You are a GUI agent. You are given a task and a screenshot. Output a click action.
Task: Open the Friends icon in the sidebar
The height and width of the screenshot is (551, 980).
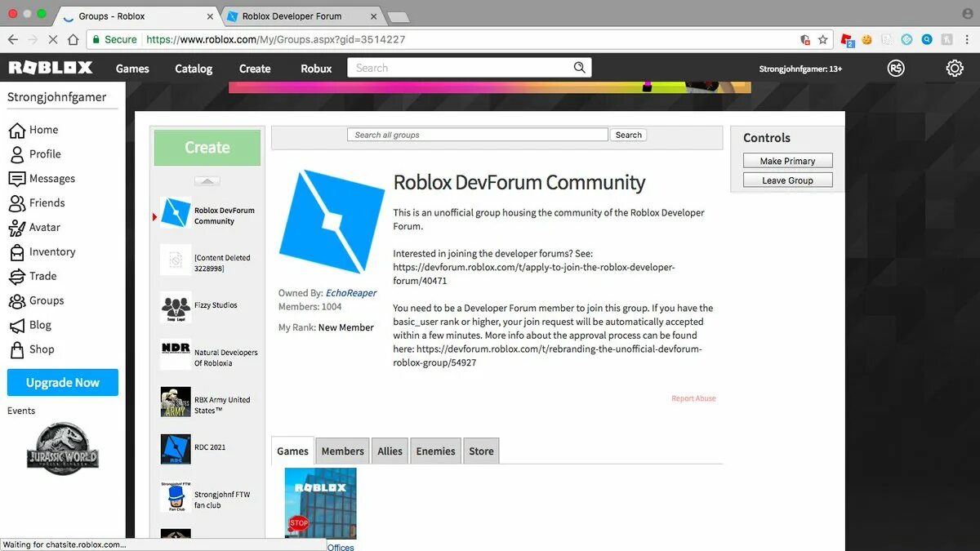[16, 203]
